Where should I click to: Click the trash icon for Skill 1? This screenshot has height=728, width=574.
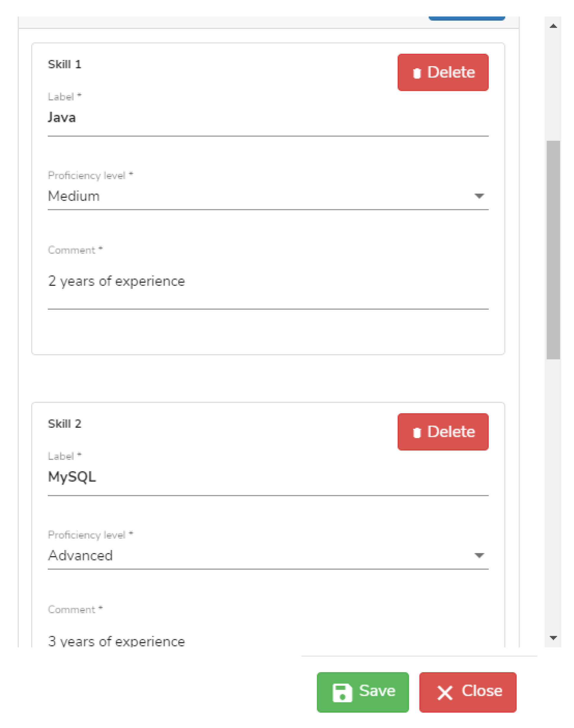pyautogui.click(x=417, y=73)
